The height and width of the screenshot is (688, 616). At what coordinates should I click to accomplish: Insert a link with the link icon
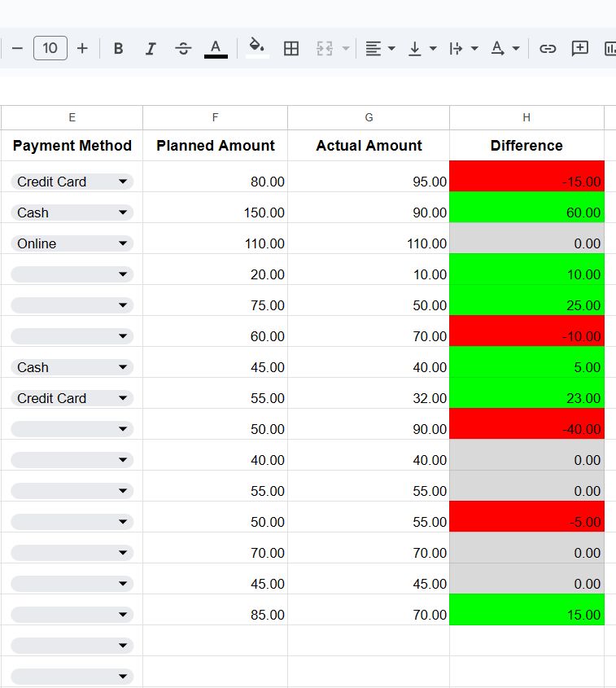[548, 48]
